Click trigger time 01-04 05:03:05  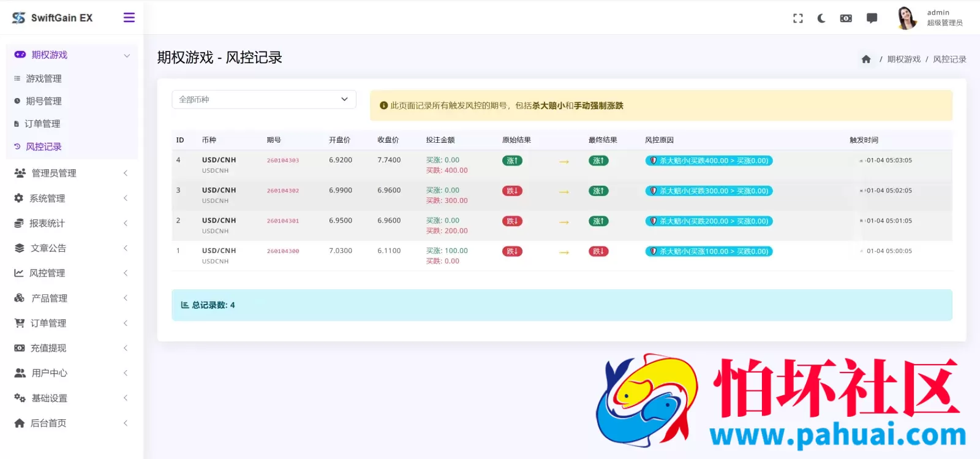(x=889, y=161)
